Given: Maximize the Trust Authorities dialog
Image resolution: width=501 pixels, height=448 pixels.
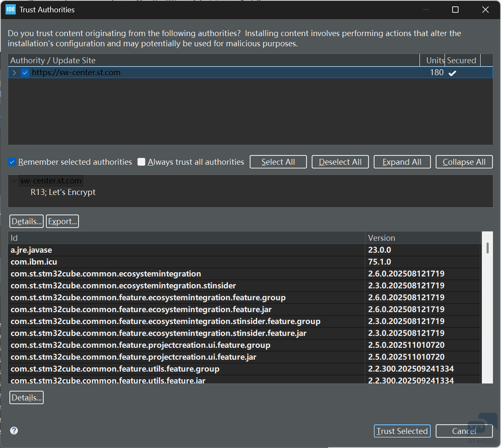Looking at the screenshot, I should point(455,9).
